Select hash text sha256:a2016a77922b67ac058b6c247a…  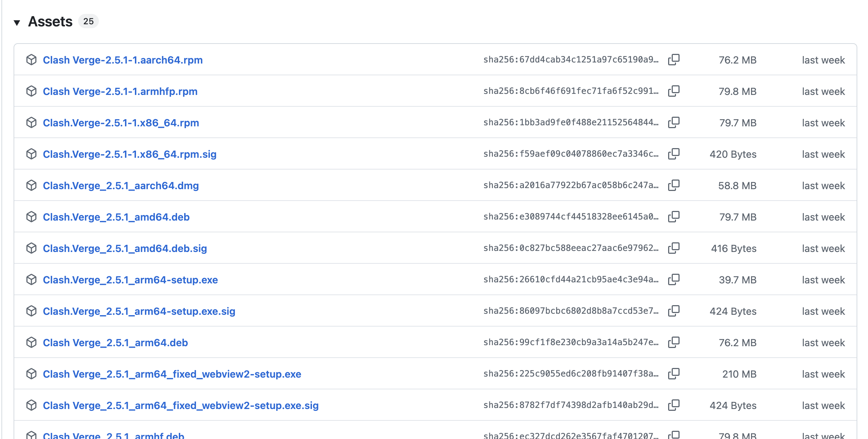click(571, 185)
